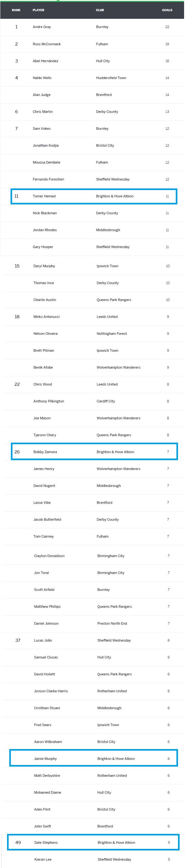Select Jonson Clarke-Harris's row

[x=93, y=691]
